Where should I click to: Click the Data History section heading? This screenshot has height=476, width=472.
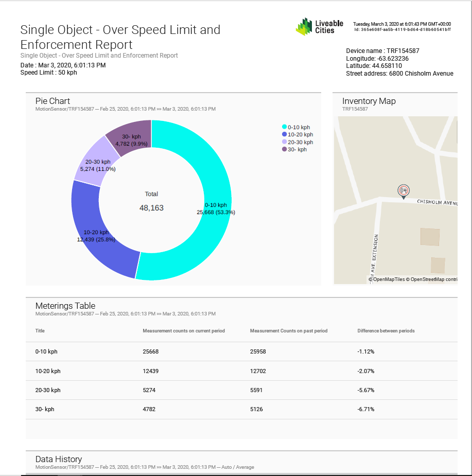tap(59, 459)
